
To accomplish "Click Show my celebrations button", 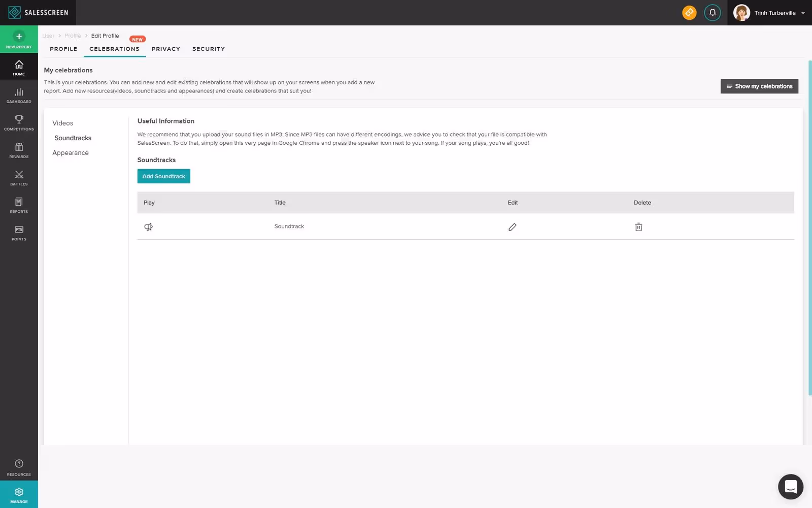I will (x=759, y=86).
